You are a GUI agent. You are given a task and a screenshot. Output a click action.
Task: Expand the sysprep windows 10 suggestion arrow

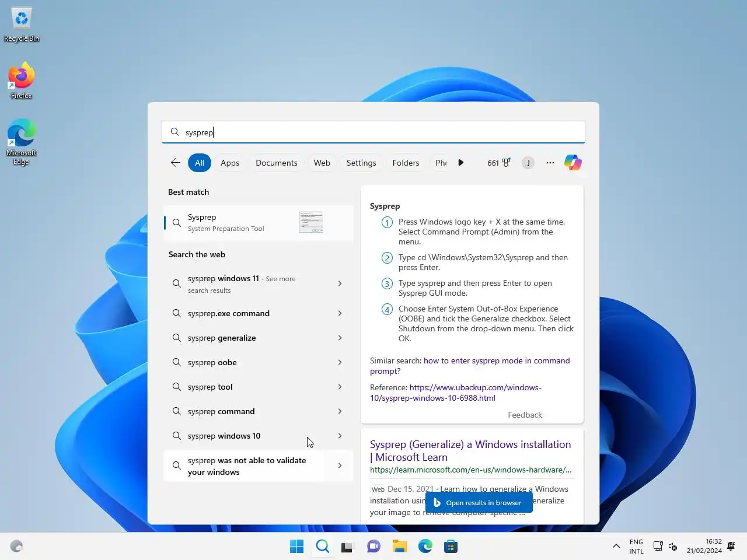pyautogui.click(x=340, y=436)
